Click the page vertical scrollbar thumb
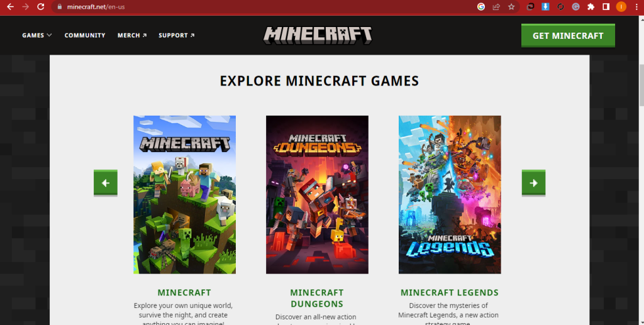This screenshot has height=325, width=644. coord(641,85)
